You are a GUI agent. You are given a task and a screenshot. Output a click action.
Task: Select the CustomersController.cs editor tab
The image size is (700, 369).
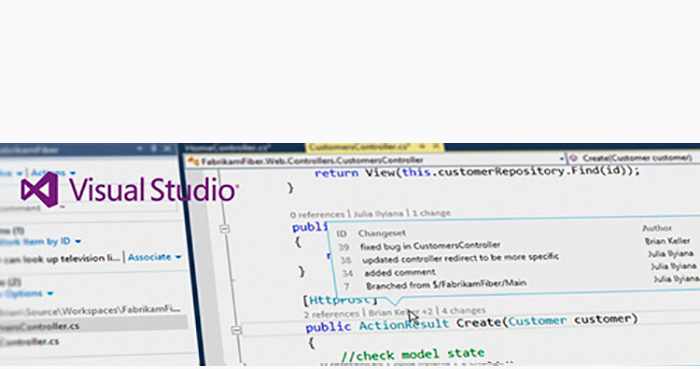coord(359,147)
